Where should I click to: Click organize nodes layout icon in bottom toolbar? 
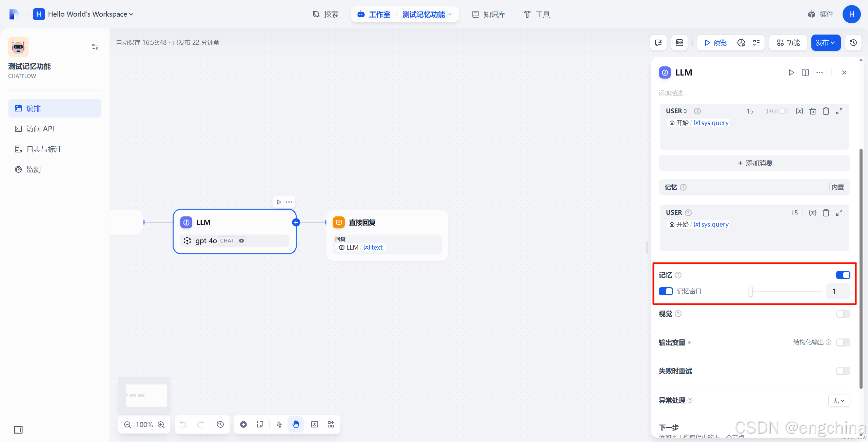point(331,424)
